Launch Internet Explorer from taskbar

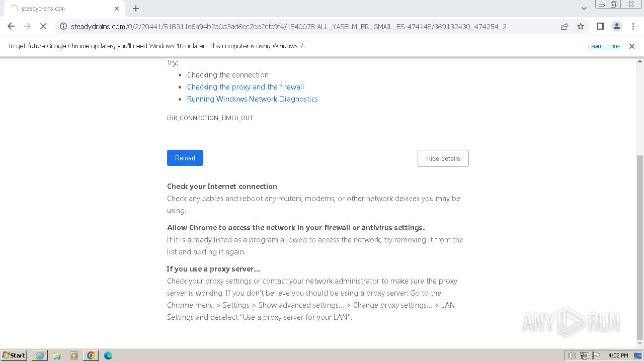(x=40, y=355)
